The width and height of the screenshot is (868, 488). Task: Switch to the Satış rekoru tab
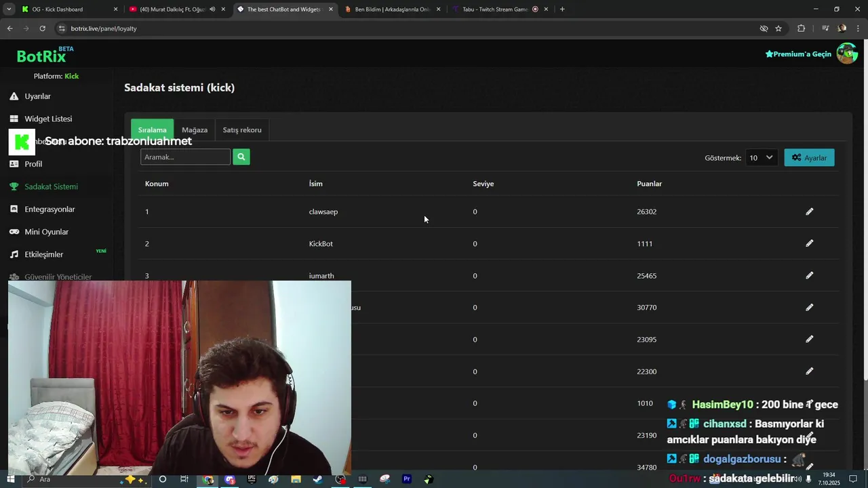point(242,129)
